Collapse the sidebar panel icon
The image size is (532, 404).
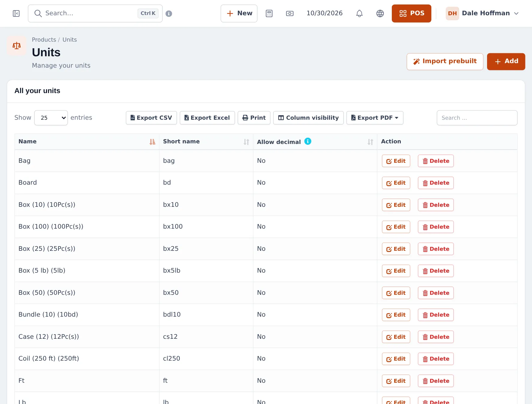16,13
